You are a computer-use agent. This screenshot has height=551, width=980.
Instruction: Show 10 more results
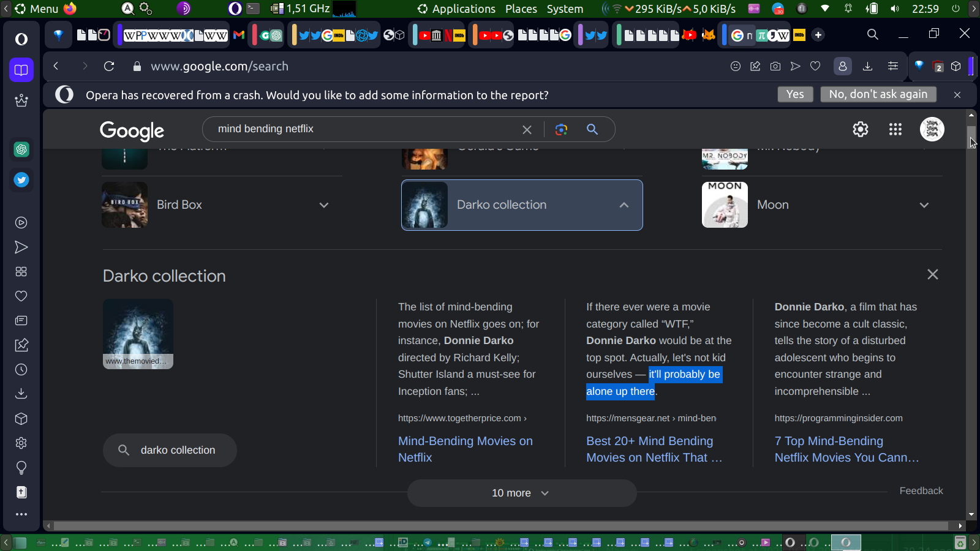(x=522, y=493)
